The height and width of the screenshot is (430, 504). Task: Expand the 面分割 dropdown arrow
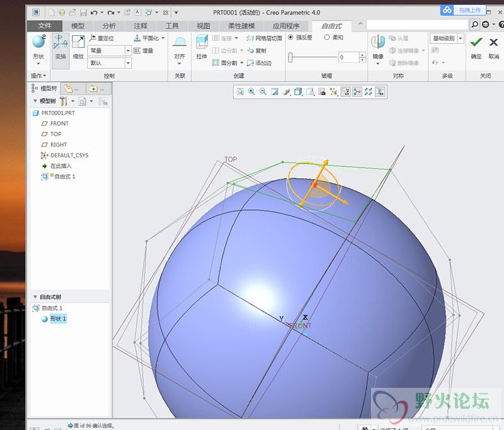coord(241,63)
